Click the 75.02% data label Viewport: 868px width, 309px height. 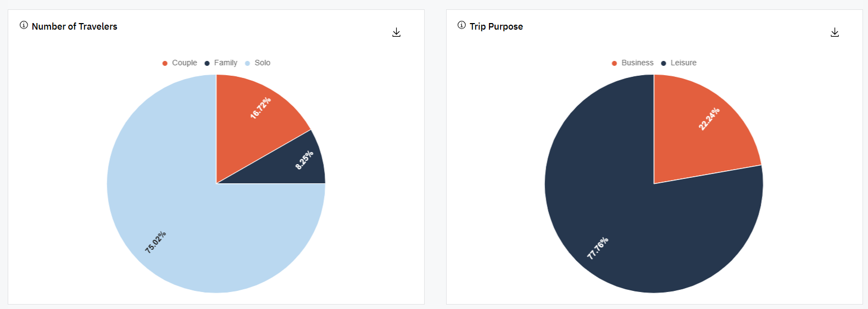pos(155,242)
